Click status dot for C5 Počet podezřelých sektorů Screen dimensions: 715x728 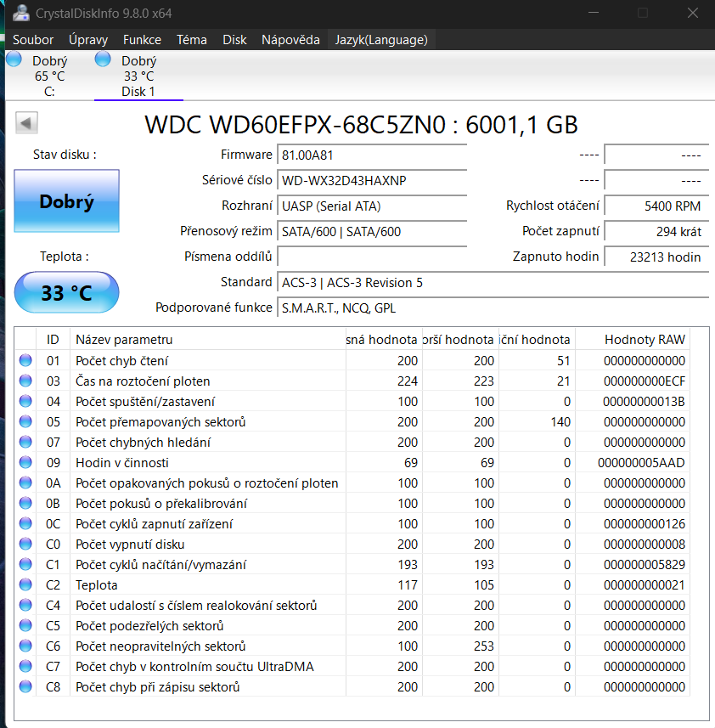click(25, 625)
